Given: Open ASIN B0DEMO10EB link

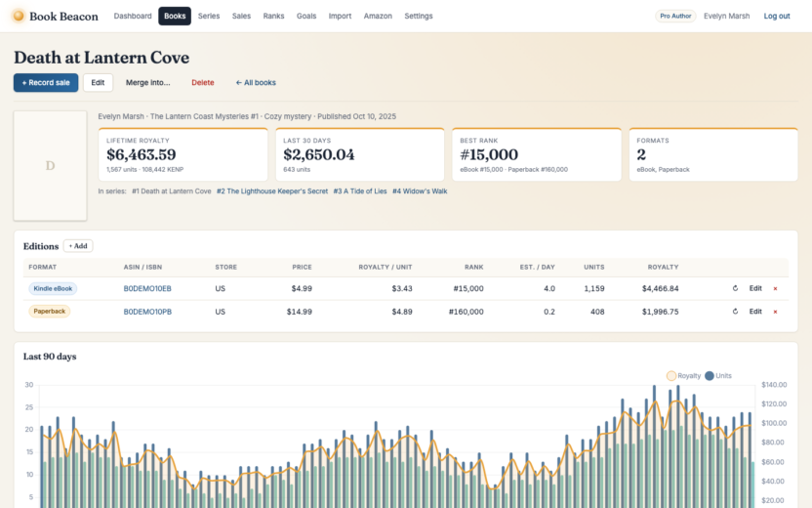Looking at the screenshot, I should click(x=147, y=289).
